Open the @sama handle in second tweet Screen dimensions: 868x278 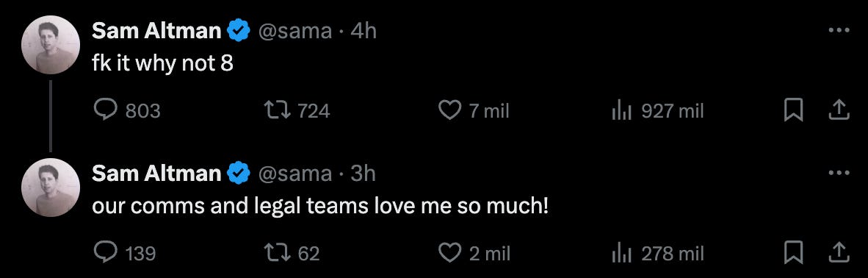point(295,174)
